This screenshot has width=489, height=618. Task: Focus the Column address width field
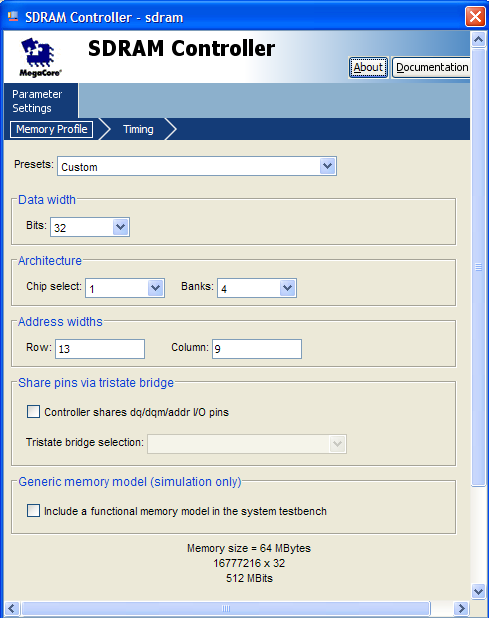coord(257,349)
